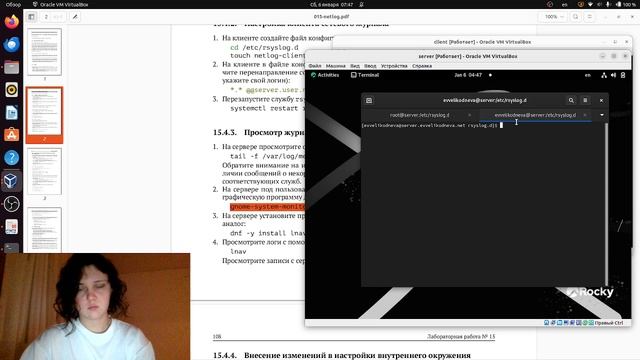Click the highlighted gnome-system-monitor text in PDF

coord(267,207)
